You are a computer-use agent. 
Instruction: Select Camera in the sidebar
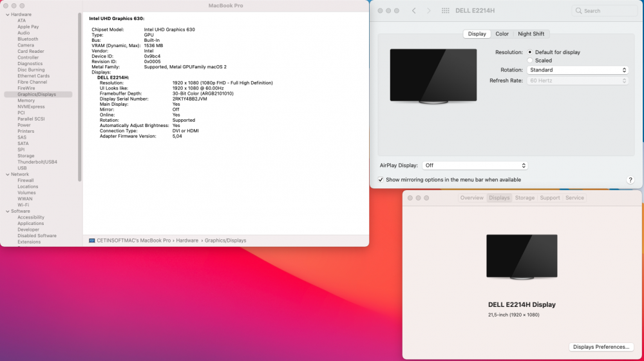[26, 45]
